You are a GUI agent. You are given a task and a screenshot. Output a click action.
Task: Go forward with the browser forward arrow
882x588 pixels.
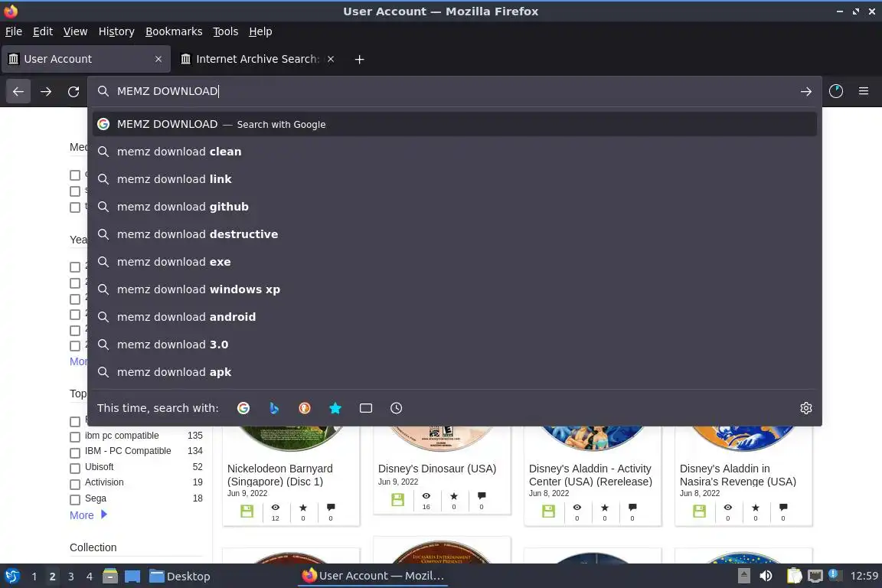point(46,91)
